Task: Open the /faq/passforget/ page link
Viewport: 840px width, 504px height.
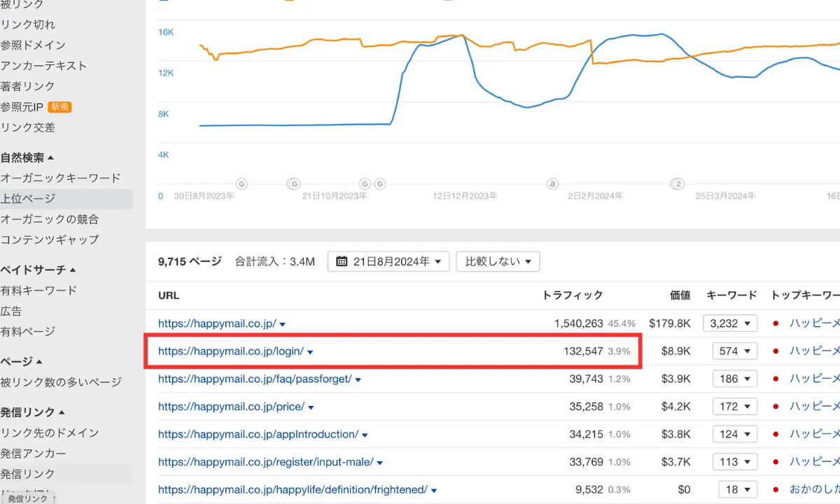Action: coord(255,379)
